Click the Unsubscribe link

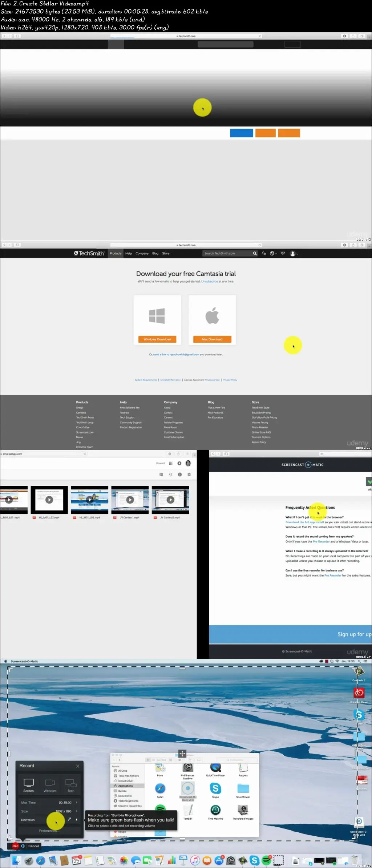point(210,281)
